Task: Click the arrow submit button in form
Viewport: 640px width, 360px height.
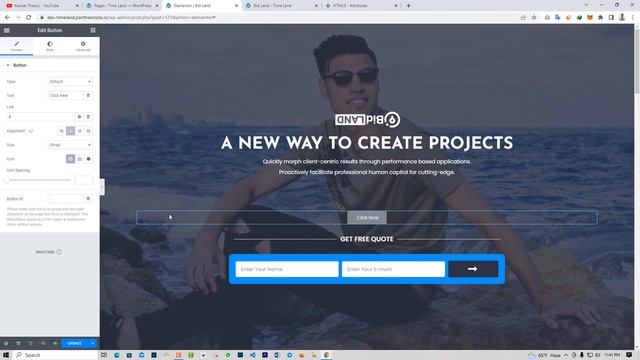Action: [x=473, y=269]
